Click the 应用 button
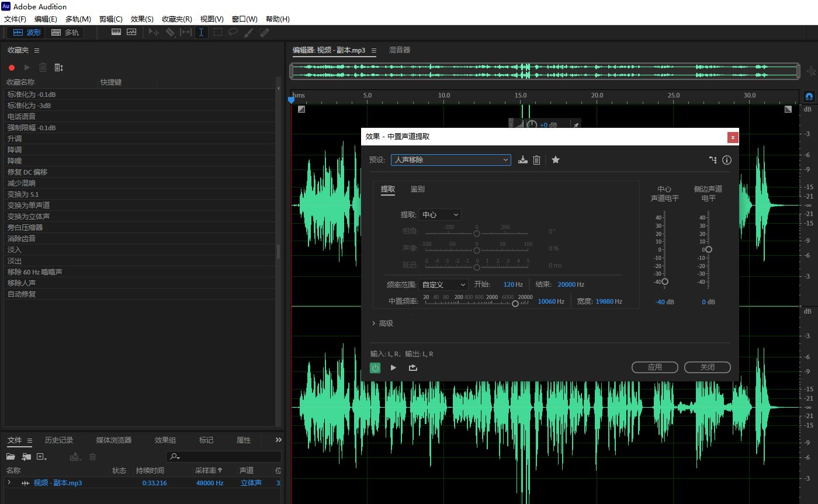818x504 pixels. 655,367
